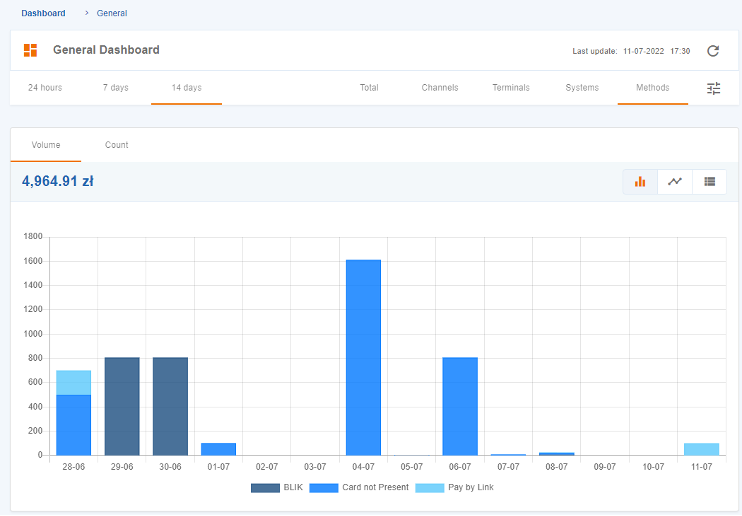742x516 pixels.
Task: Select the 7 days time range
Action: point(115,88)
